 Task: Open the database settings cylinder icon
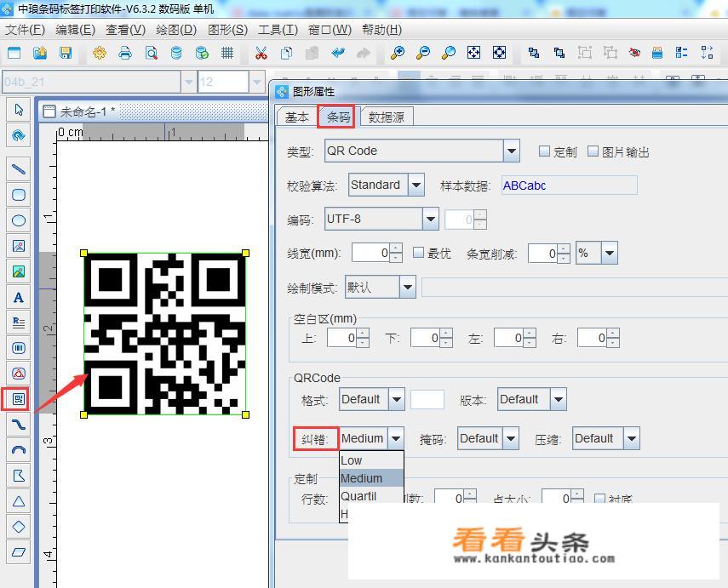(x=176, y=53)
